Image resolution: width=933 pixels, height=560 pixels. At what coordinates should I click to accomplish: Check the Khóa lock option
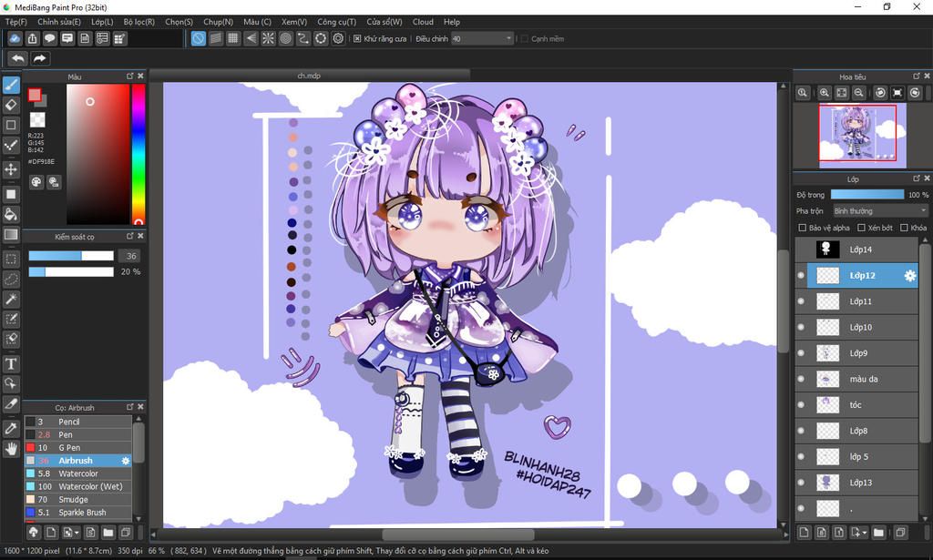click(x=904, y=228)
